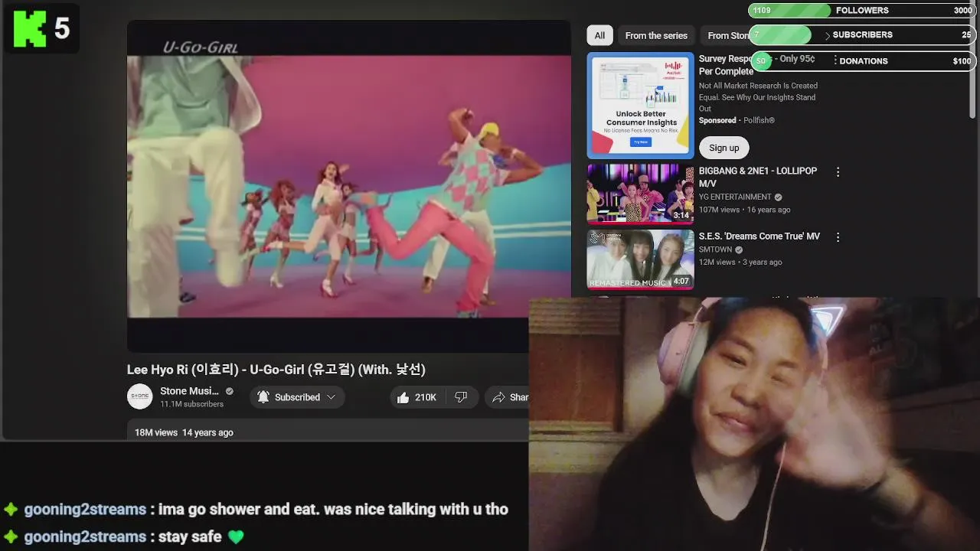This screenshot has height=551, width=980.
Task: Click the 18M views 14 years ago text
Action: [x=184, y=432]
